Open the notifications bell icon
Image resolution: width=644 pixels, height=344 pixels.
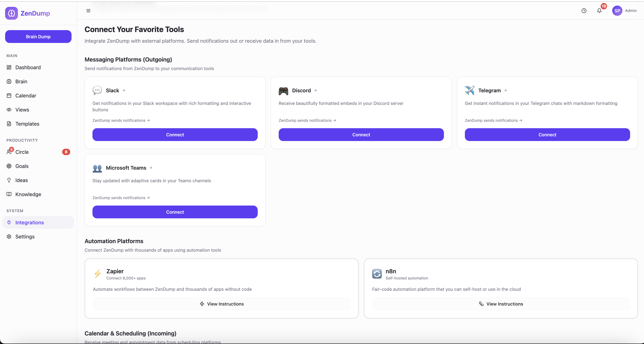tap(599, 11)
